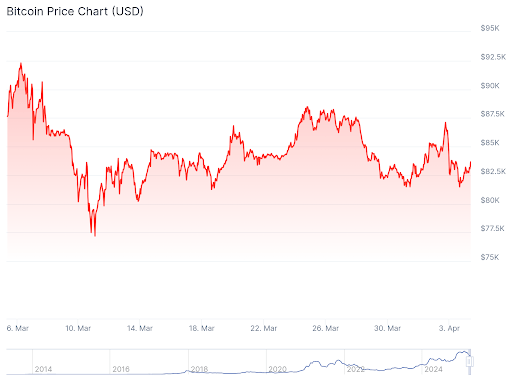This screenshot has height=384, width=512.
Task: Select 2024 in the navigator overview
Action: tap(433, 369)
